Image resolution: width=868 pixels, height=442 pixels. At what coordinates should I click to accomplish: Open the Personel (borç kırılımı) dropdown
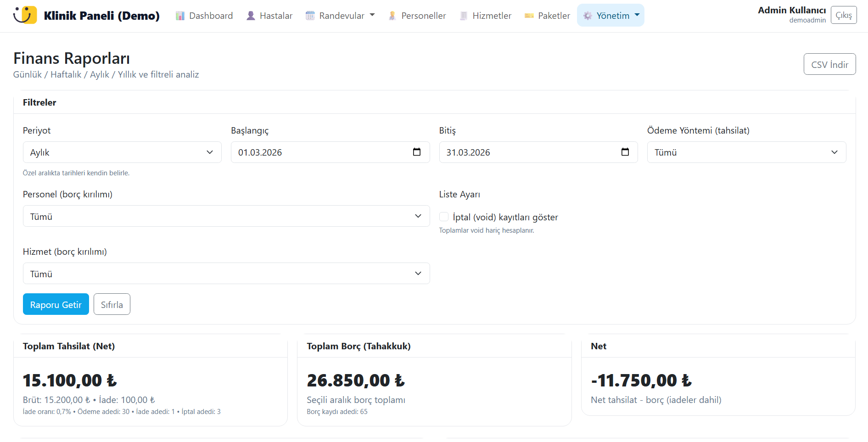tap(226, 216)
